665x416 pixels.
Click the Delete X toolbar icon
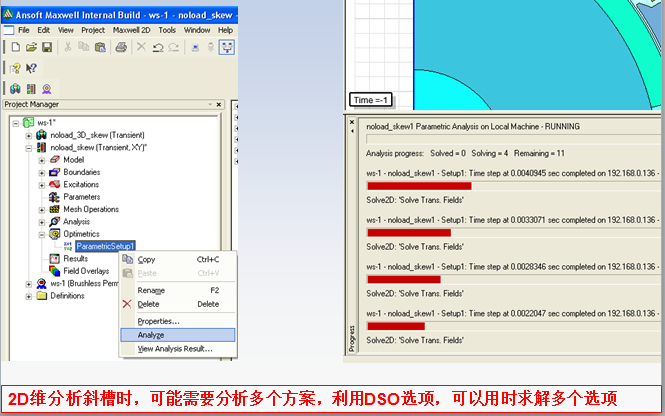[141, 47]
